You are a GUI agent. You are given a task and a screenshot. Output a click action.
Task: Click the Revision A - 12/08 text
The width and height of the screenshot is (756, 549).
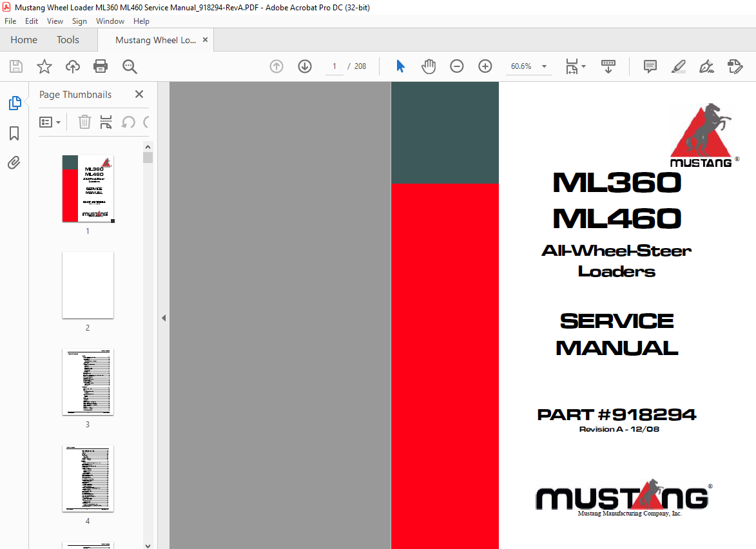619,429
